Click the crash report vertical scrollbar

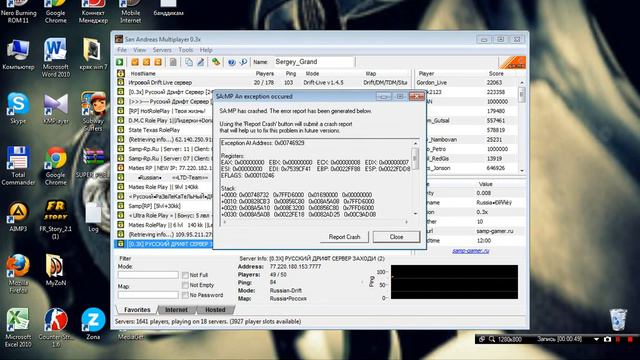coord(415,178)
